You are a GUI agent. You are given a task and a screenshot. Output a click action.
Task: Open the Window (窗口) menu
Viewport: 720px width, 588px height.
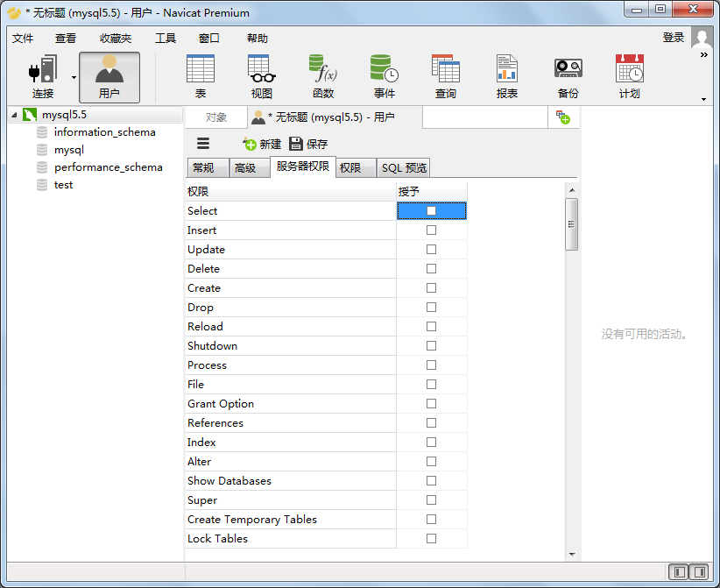pyautogui.click(x=209, y=39)
